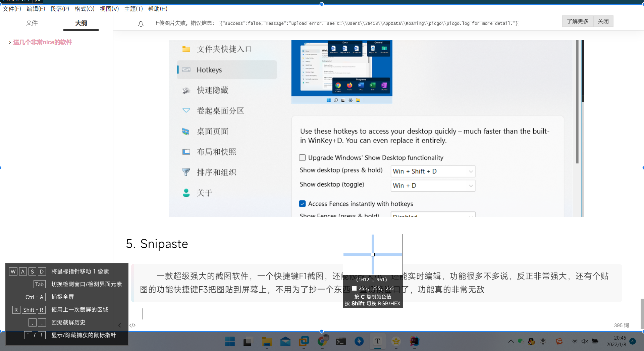Click the Fences desktop preview thumbnail
This screenshot has width=644, height=351.
pyautogui.click(x=342, y=72)
